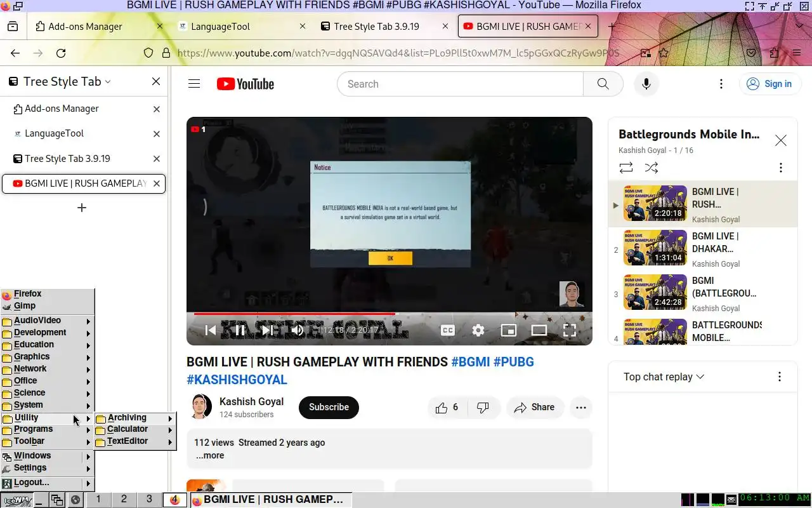
Task: Close the Battlegrounds Mobile playlist panel
Action: [x=781, y=140]
